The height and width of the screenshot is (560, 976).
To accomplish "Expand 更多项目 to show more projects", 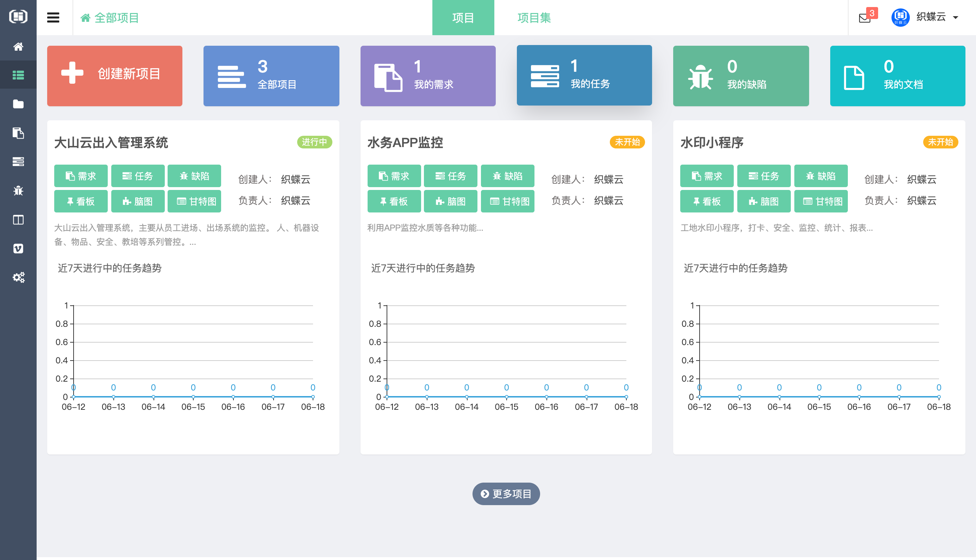I will tap(506, 494).
